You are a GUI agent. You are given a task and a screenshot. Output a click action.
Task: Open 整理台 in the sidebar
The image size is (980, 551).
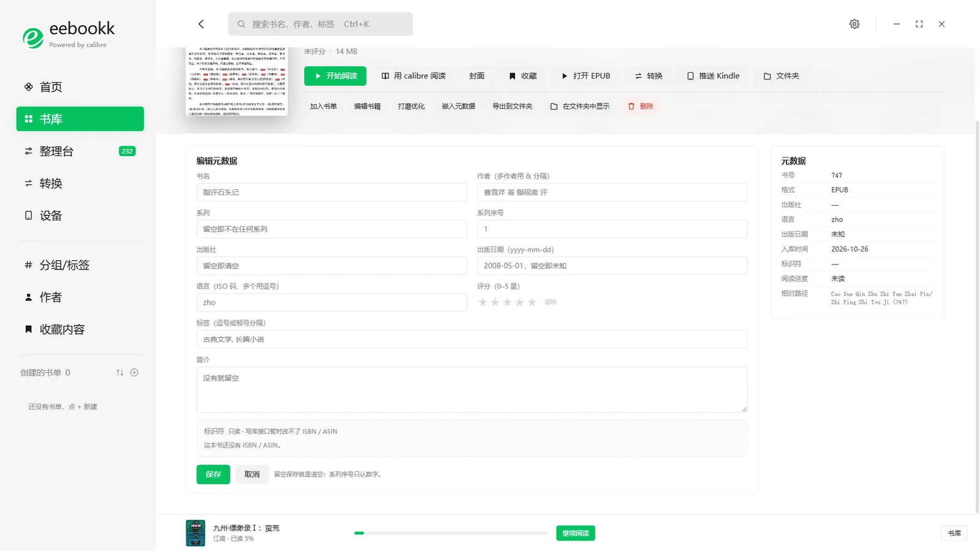(80, 151)
